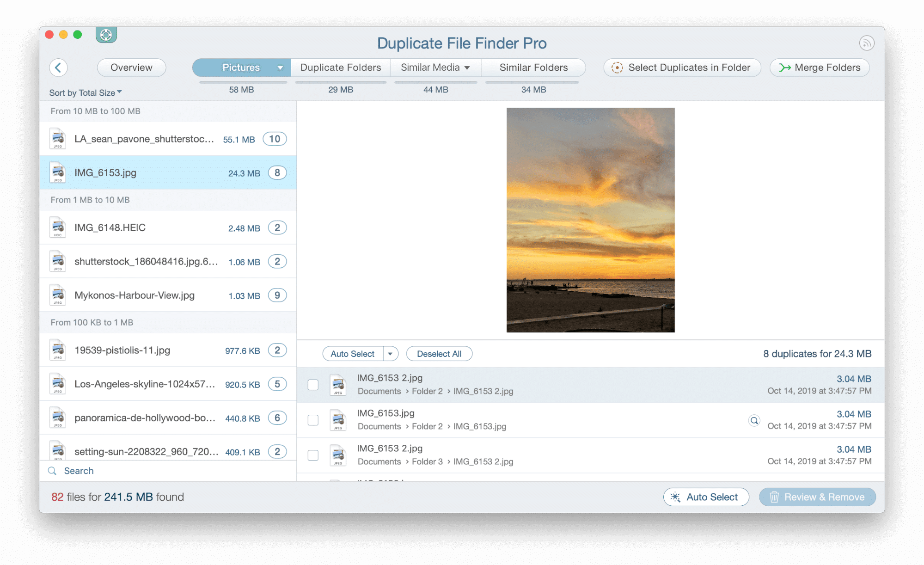Click the Review & Remove button

click(817, 497)
